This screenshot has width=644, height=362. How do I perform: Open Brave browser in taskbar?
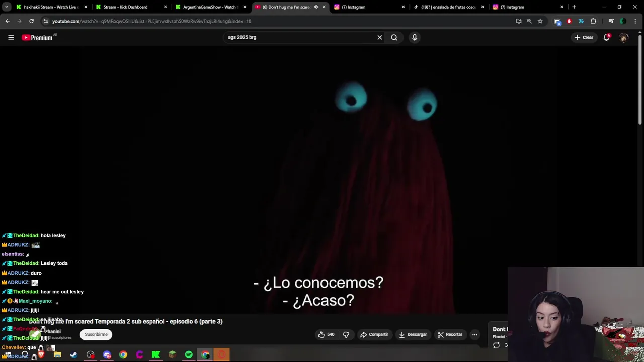(41, 355)
